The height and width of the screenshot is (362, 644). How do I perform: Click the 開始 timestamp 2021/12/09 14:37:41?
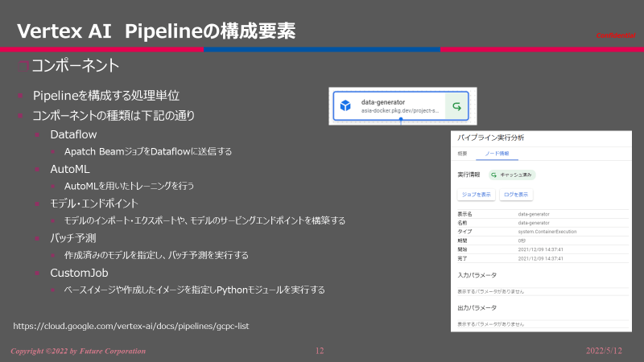click(x=540, y=249)
